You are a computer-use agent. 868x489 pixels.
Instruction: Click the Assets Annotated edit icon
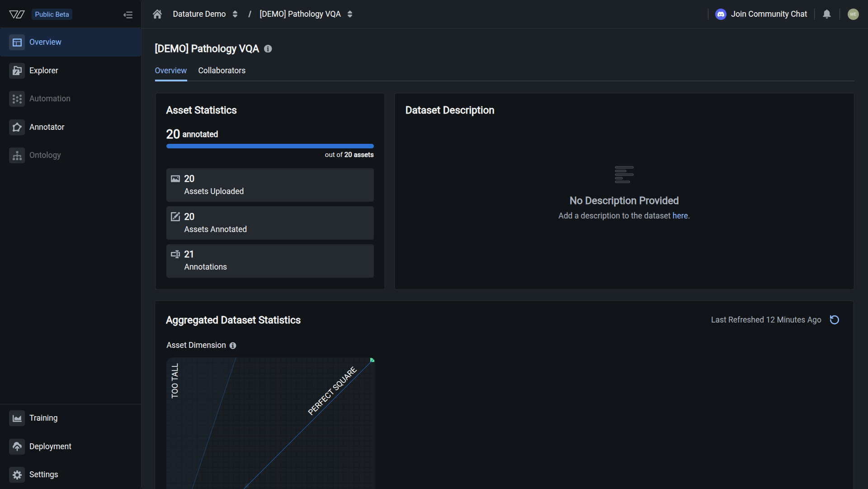pyautogui.click(x=175, y=217)
